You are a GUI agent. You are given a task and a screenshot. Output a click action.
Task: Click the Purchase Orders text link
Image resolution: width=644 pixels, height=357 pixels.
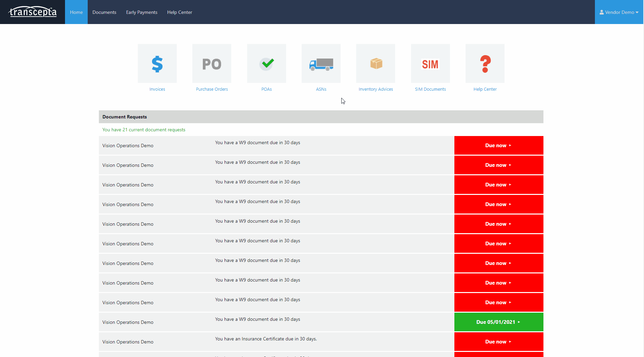[212, 89]
